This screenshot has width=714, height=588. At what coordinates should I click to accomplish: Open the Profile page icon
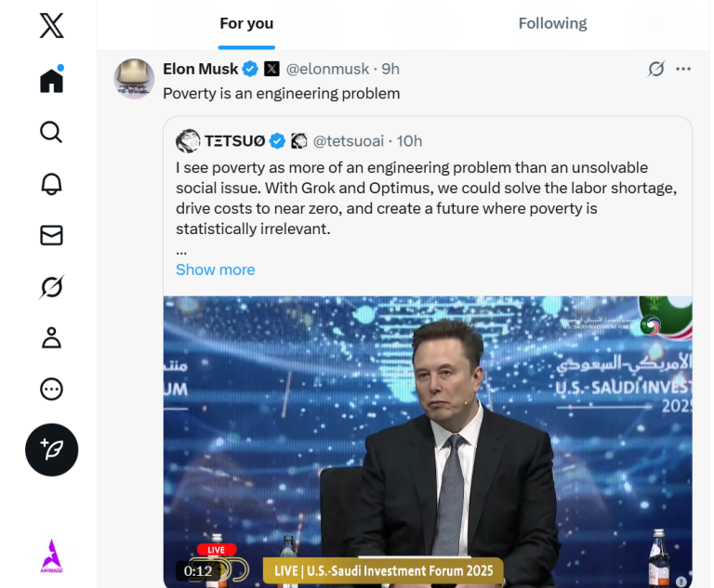tap(52, 337)
